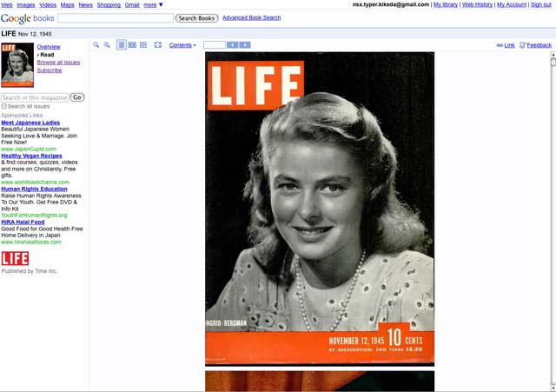The width and height of the screenshot is (556, 392).
Task: Click the scrollbar up arrow
Action: [x=553, y=55]
